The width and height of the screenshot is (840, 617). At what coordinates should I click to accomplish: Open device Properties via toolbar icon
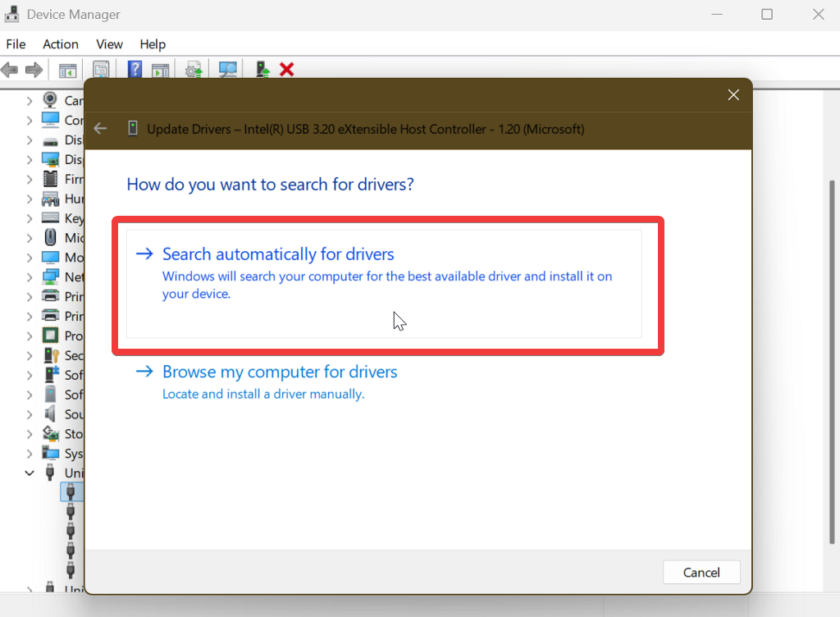100,70
